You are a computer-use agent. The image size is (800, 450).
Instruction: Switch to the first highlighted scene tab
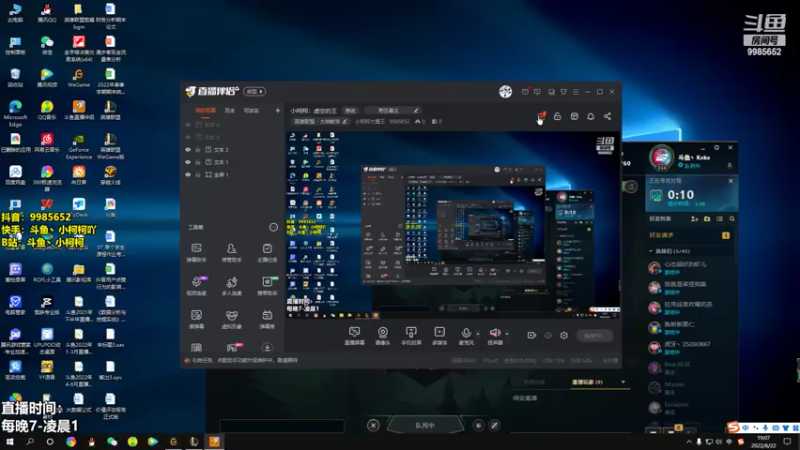(206, 110)
